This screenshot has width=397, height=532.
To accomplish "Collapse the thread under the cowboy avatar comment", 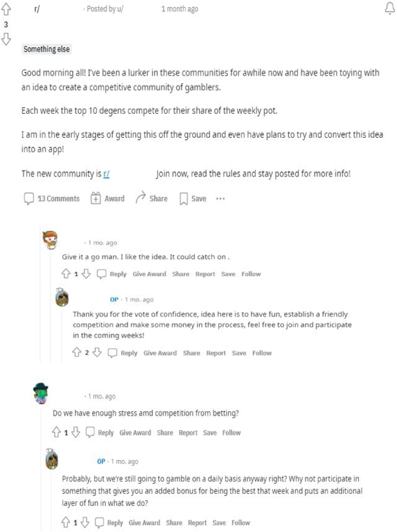I will (51, 307).
